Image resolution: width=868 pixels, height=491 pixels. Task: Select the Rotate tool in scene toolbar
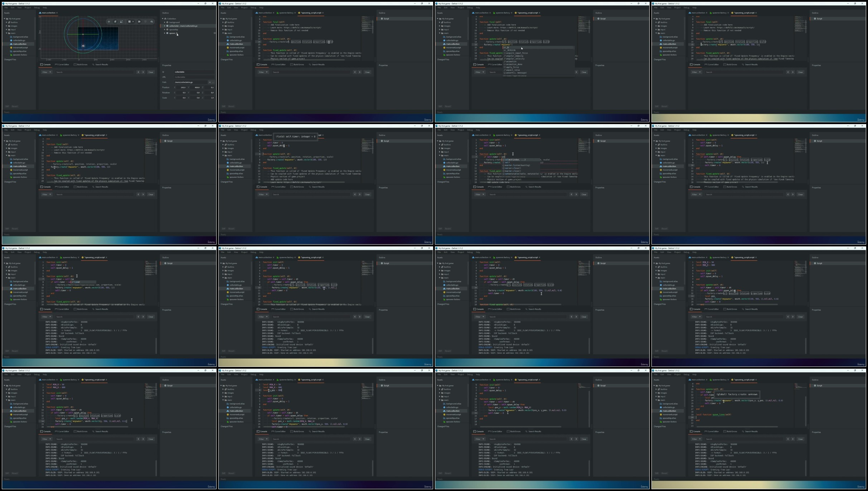pyautogui.click(x=115, y=21)
